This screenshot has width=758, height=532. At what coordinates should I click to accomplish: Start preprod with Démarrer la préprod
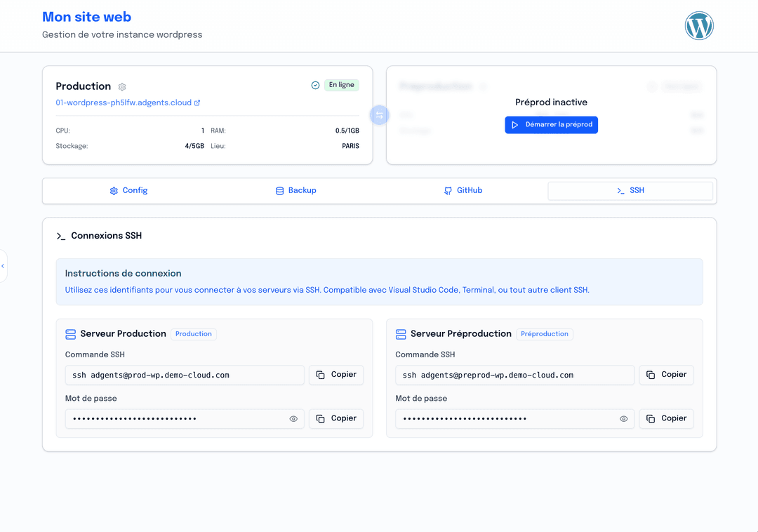pyautogui.click(x=551, y=125)
